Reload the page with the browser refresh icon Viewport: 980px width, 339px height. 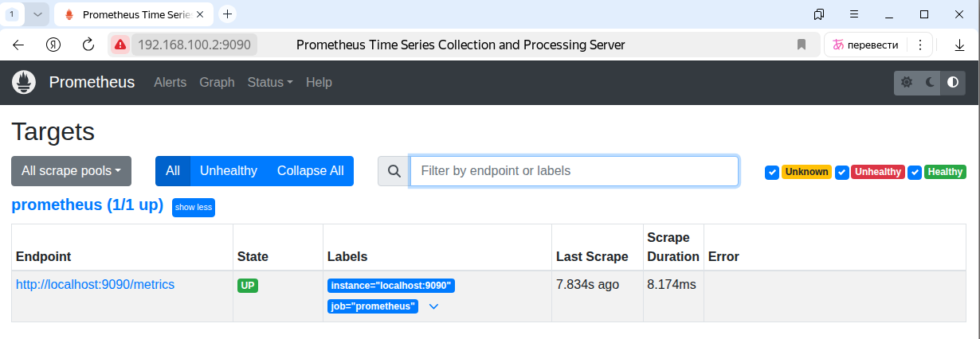[x=88, y=45]
